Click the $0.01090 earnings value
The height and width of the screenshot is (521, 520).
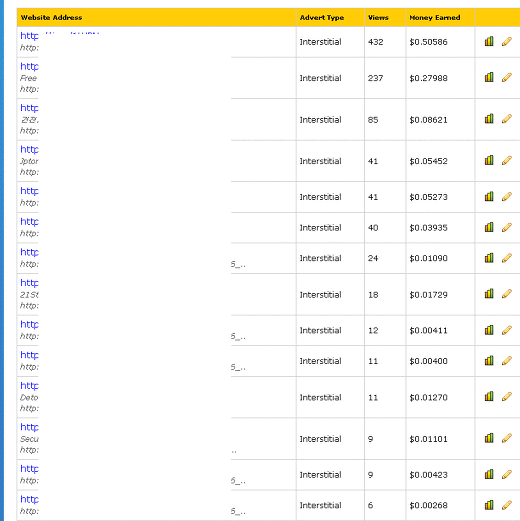(x=428, y=258)
